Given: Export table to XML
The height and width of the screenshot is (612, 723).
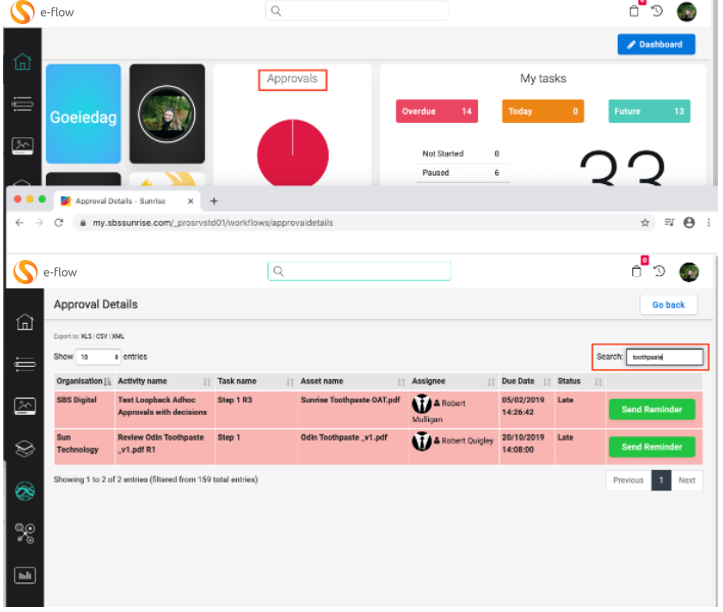Looking at the screenshot, I should (x=118, y=336).
